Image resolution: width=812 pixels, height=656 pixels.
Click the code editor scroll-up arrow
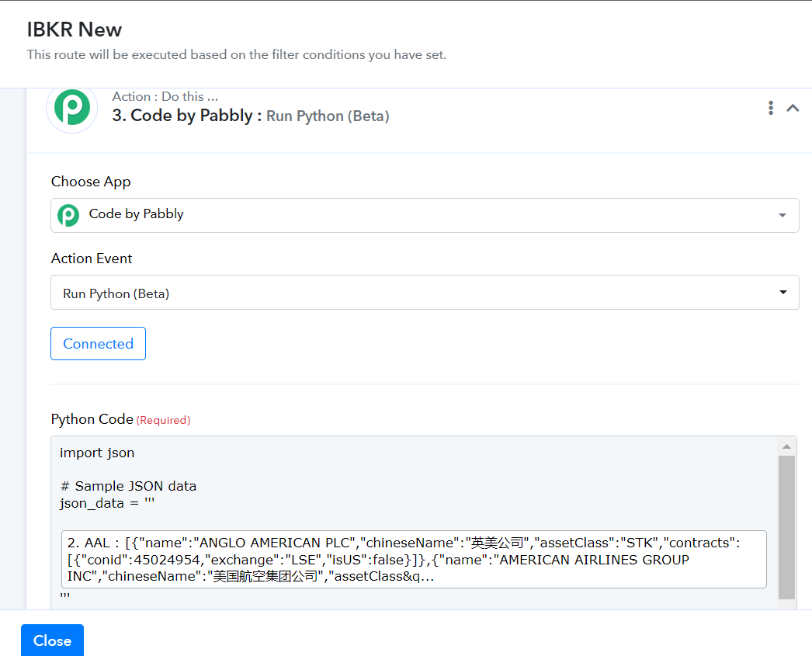click(786, 446)
